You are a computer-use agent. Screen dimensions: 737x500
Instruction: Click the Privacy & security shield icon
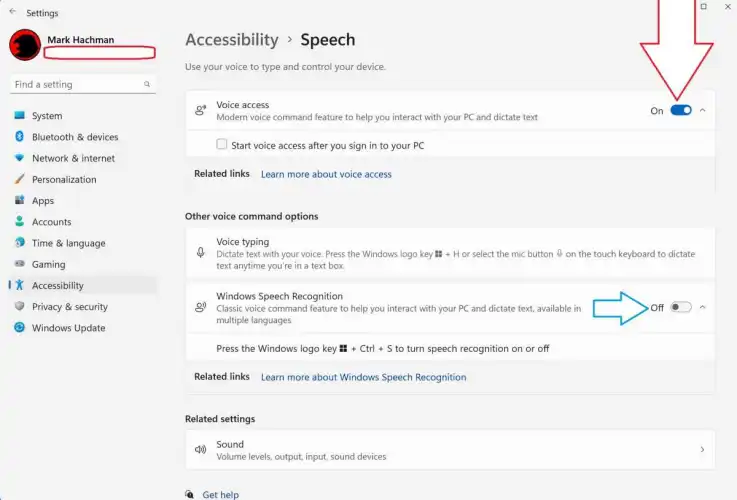[x=19, y=307]
